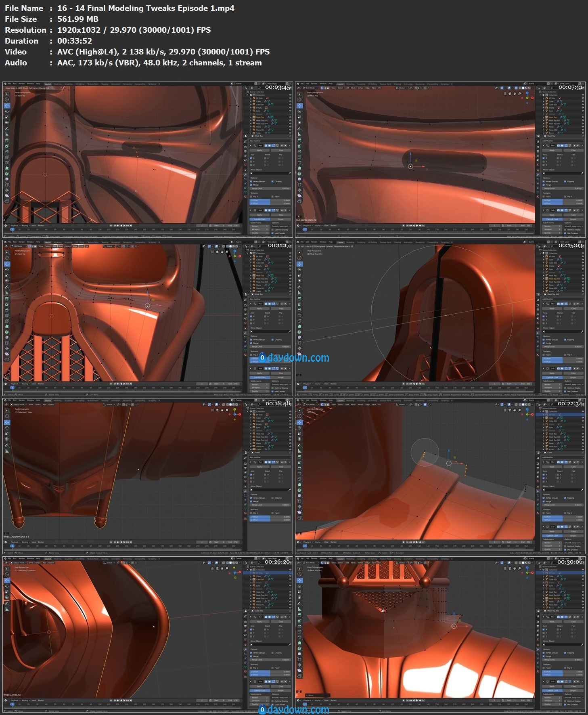Screen dimensions: 588x715
Task: Open the Material properties tab in the 00:03:45 frame
Action: pyautogui.click(x=245, y=197)
